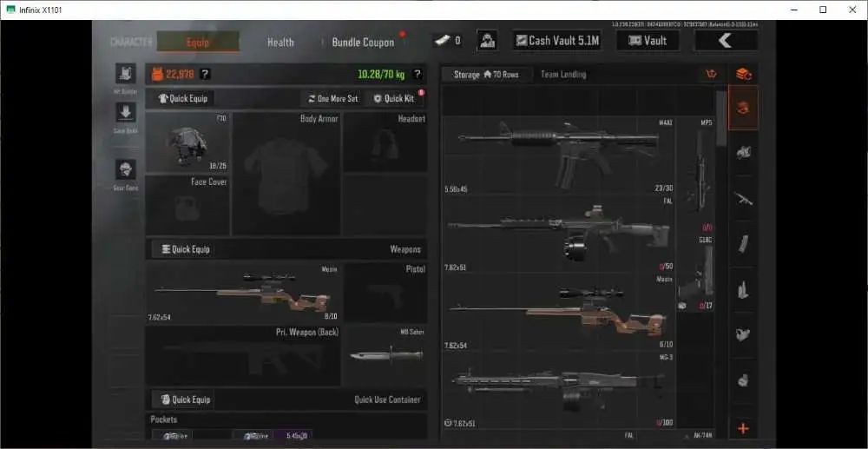The width and height of the screenshot is (868, 449).
Task: Select the MG-3 machine gun in storage
Action: coord(558,390)
